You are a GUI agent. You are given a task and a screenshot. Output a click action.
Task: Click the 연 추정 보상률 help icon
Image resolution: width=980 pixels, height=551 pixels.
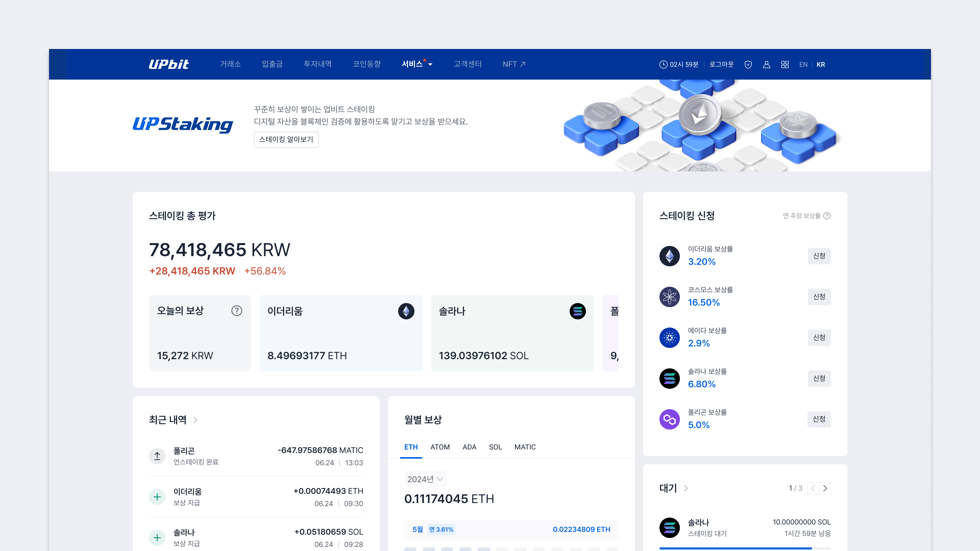point(827,216)
